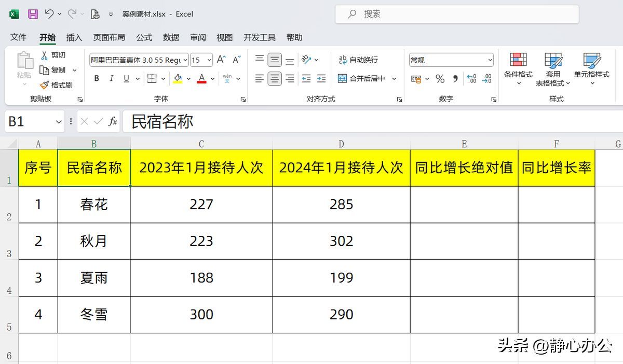Click the Insert Function fx button
The width and height of the screenshot is (623, 364).
(x=112, y=122)
